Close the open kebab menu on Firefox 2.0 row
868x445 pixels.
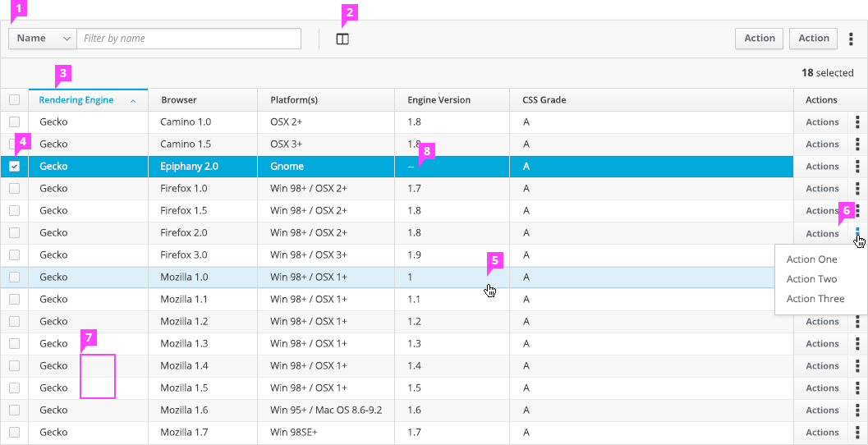coord(857,233)
